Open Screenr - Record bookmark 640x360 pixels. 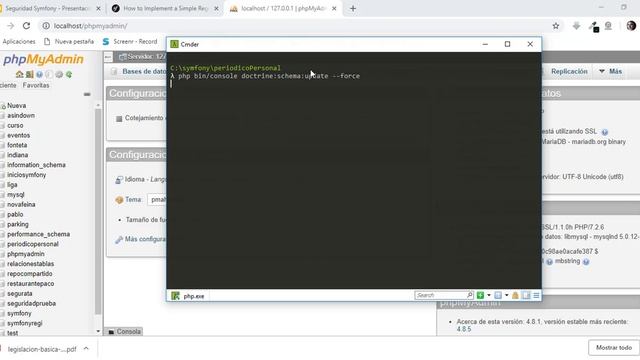130,42
